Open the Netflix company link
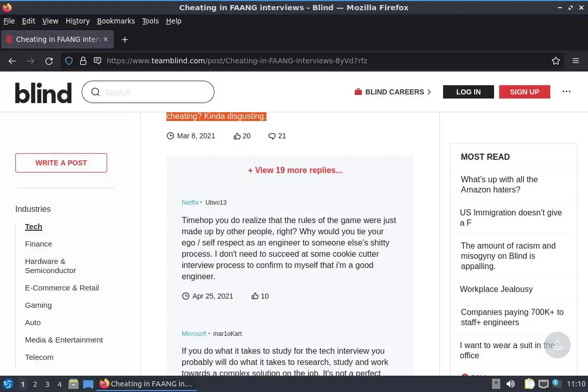 tap(190, 203)
